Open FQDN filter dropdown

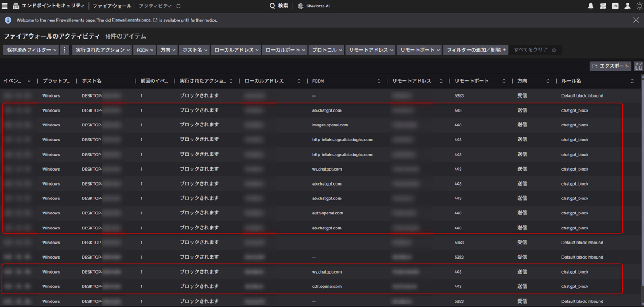(x=145, y=50)
